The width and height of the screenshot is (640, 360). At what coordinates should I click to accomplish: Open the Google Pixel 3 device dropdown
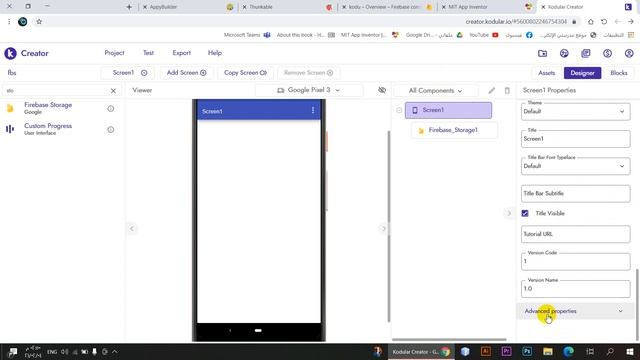(x=309, y=90)
